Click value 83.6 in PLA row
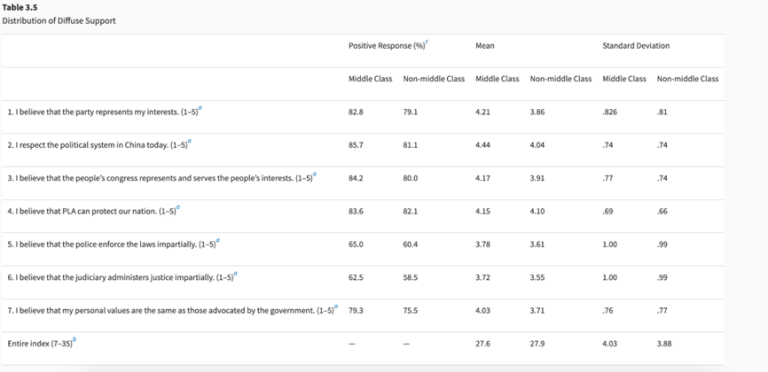Image resolution: width=768 pixels, height=372 pixels. (x=356, y=211)
